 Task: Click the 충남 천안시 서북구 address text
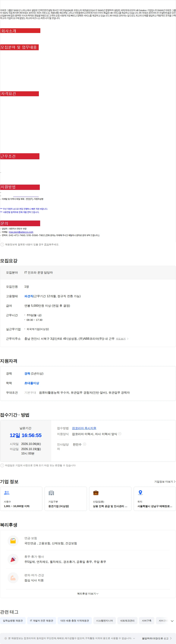pyautogui.click(x=69, y=339)
